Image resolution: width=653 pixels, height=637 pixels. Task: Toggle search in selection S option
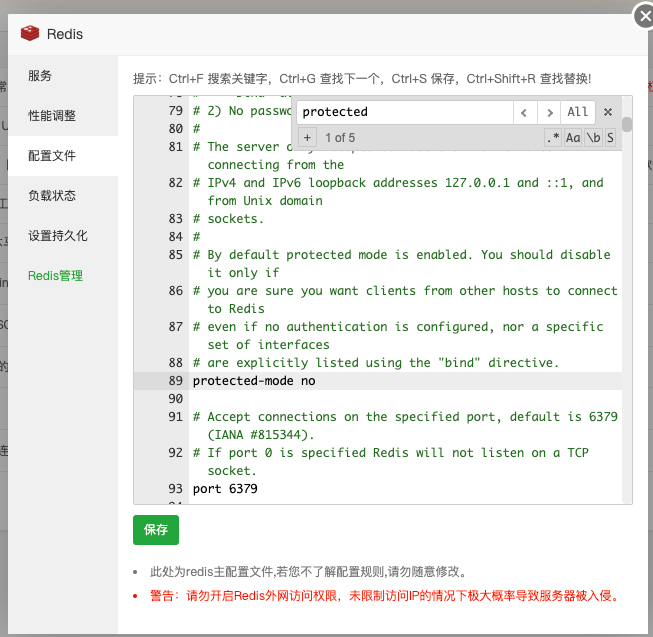[610, 137]
